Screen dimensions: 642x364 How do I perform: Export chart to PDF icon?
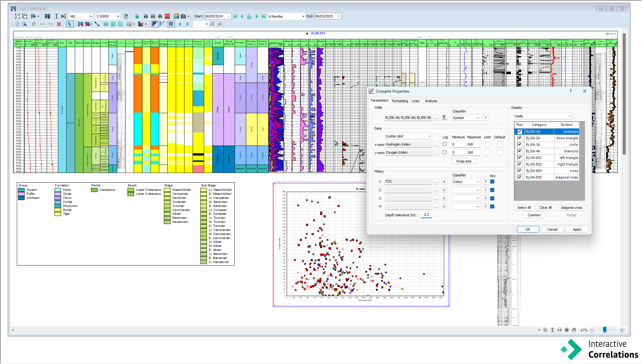click(167, 16)
